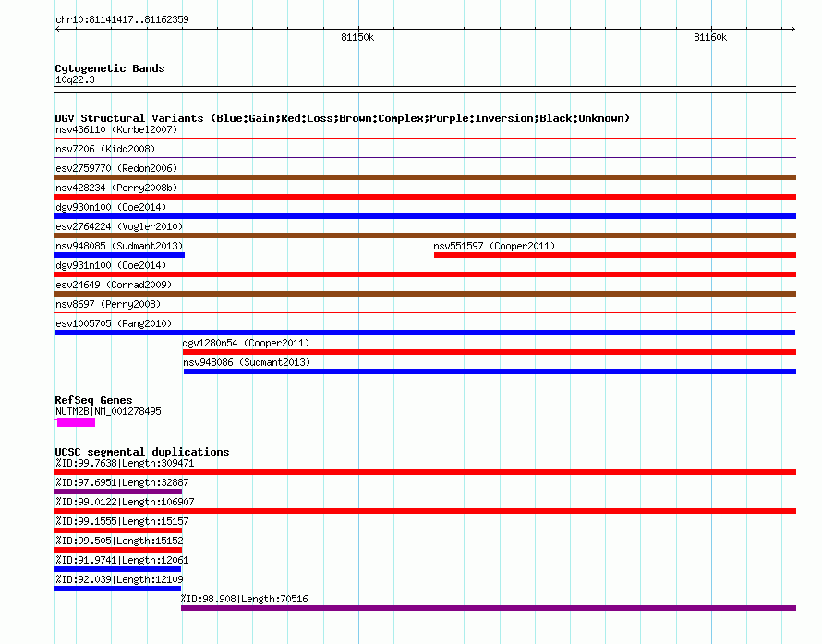Select the esv2759770 (Redon2006) label
Image resolution: width=822 pixels, height=644 pixels.
click(116, 168)
